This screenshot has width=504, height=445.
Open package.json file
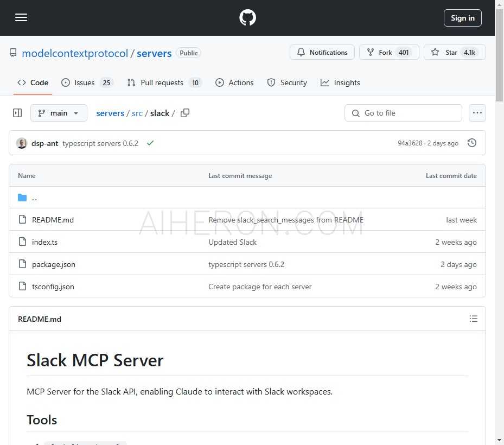[53, 264]
